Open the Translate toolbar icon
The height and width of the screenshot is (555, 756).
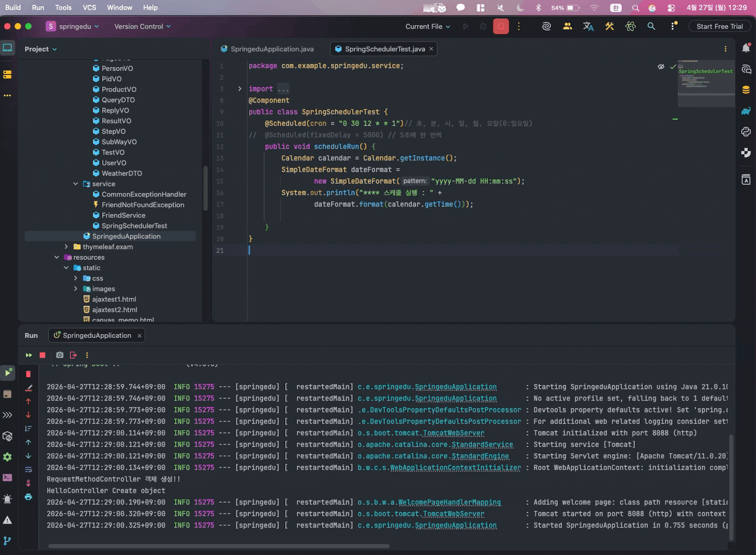588,26
